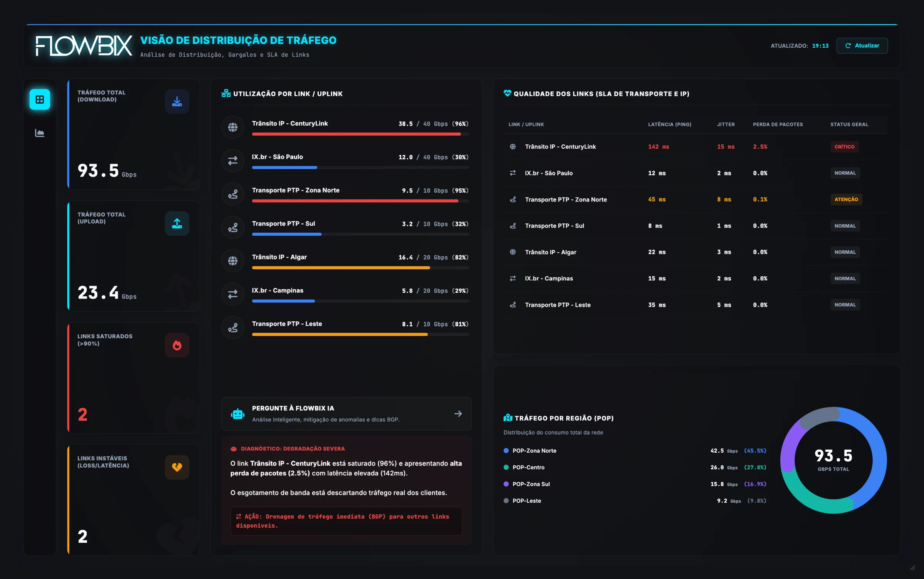Open the dashboard grid view in sidebar
Viewport: 924px width, 579px height.
tap(40, 99)
